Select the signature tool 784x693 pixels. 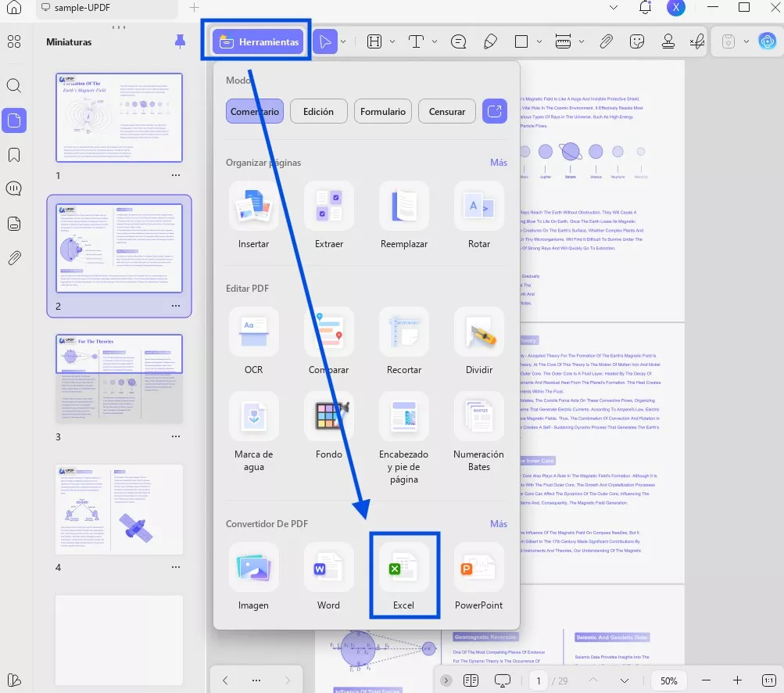[697, 41]
